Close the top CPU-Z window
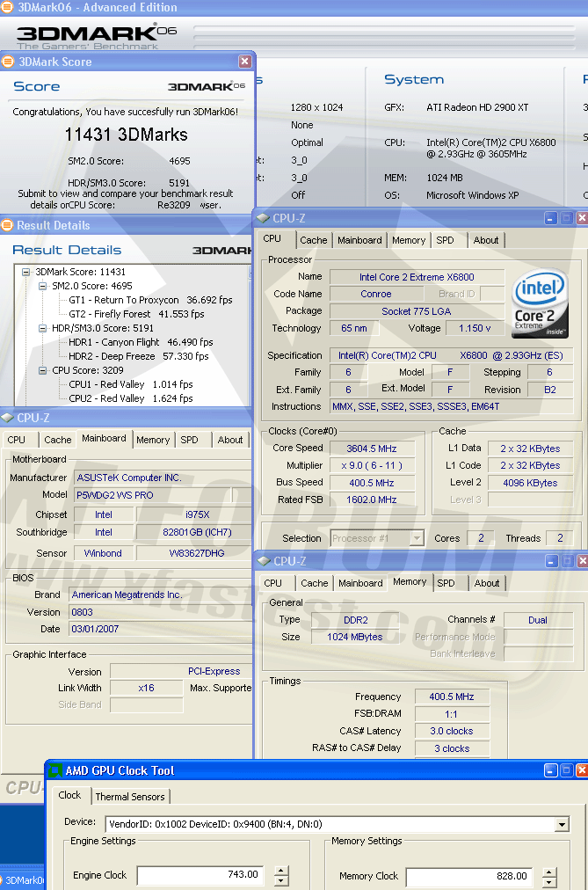 (583, 218)
